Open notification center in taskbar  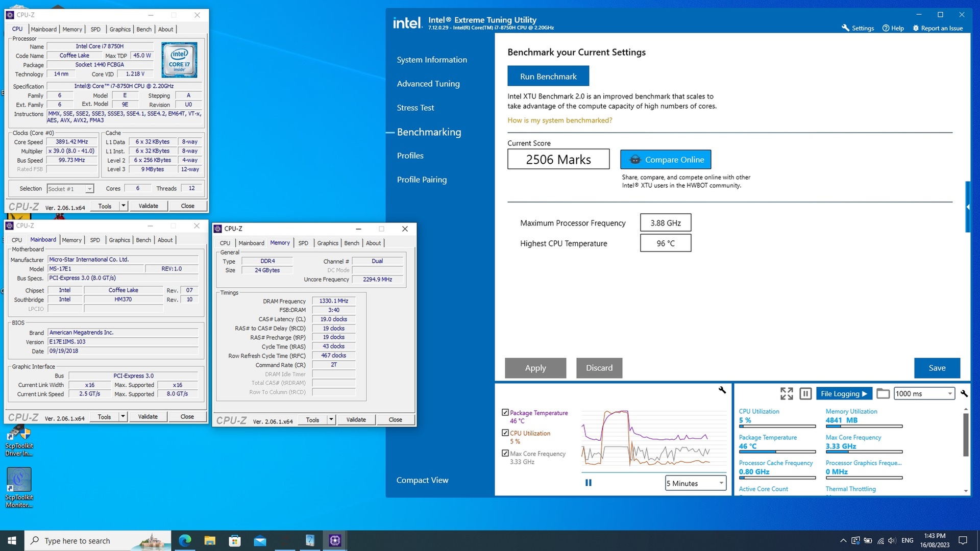point(963,540)
